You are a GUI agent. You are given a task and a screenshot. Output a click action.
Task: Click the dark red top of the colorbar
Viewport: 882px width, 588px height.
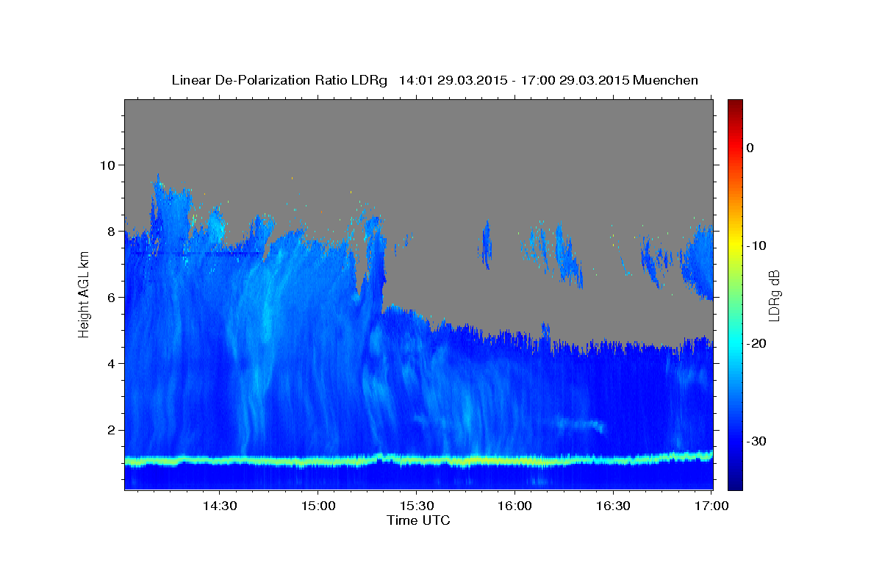(735, 105)
